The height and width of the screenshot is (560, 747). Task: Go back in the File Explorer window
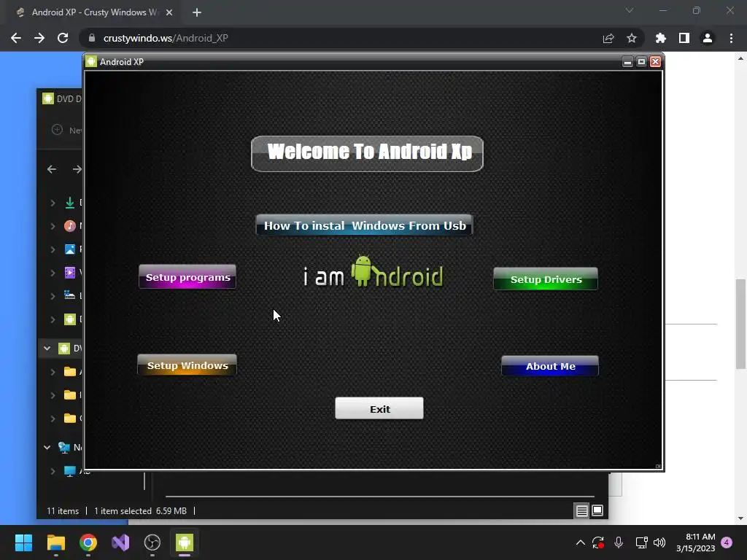coord(52,169)
